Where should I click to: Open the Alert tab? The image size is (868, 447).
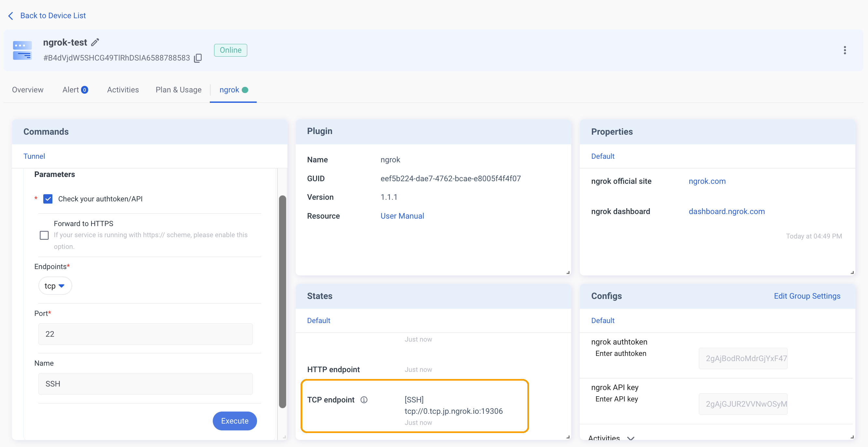[75, 90]
